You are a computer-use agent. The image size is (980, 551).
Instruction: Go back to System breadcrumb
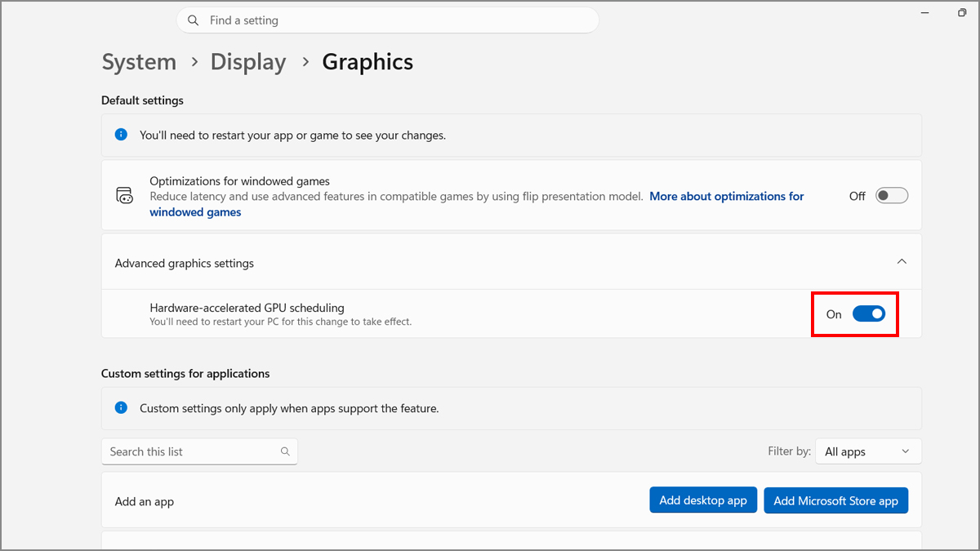pos(139,62)
